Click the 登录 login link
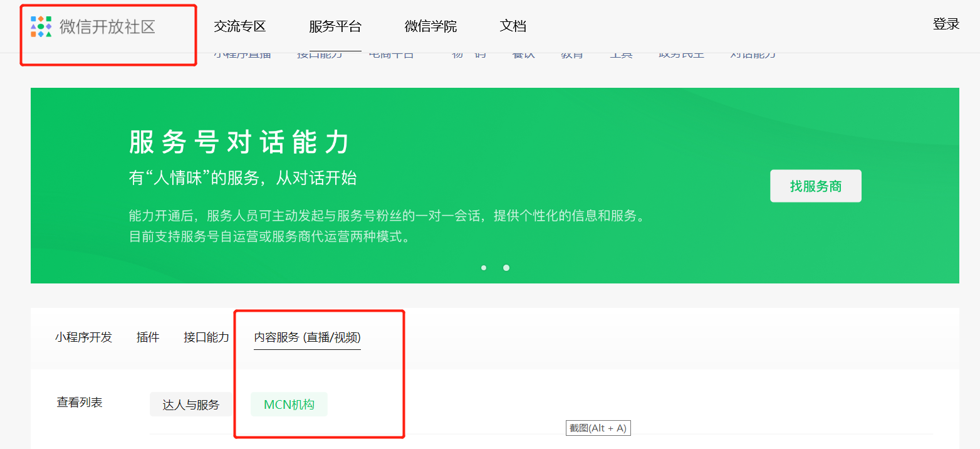 pyautogui.click(x=946, y=24)
